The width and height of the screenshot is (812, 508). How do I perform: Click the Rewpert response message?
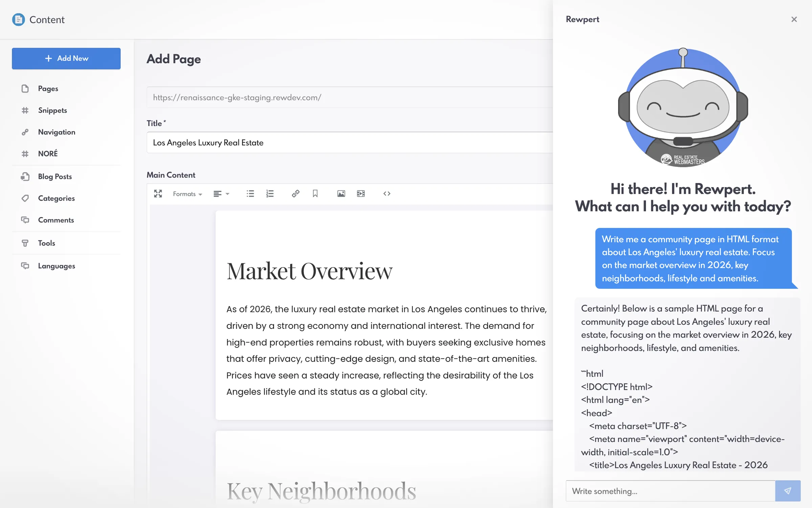687,384
